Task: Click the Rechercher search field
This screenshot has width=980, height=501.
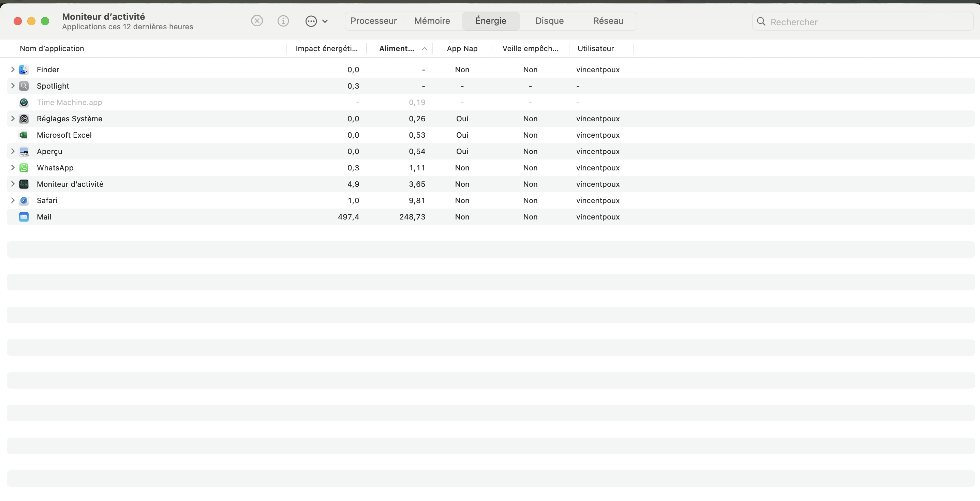Action: (867, 22)
